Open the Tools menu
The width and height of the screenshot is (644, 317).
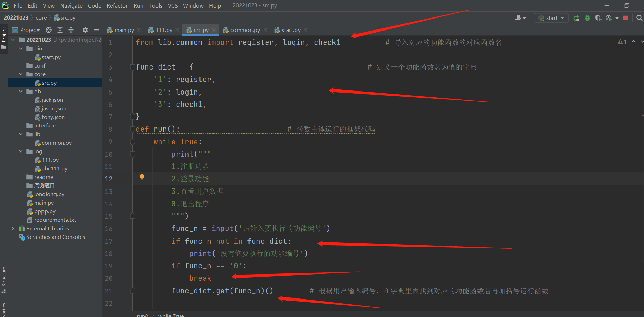tap(155, 5)
